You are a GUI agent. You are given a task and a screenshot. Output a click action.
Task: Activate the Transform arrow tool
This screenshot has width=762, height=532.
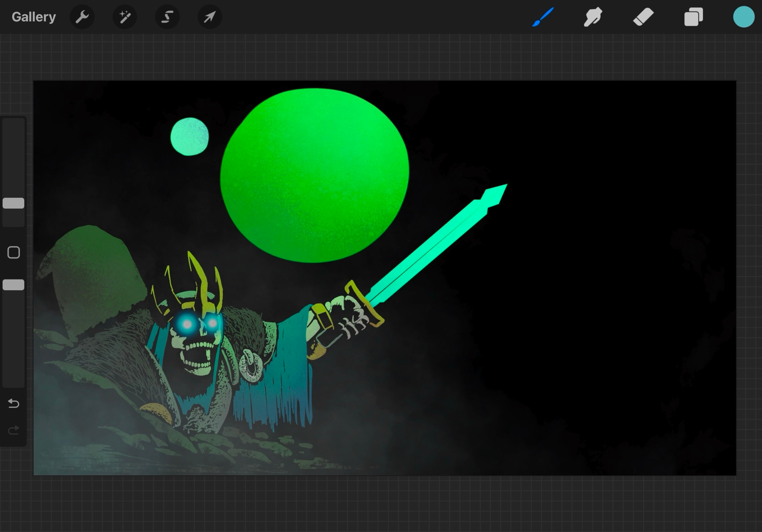click(210, 17)
